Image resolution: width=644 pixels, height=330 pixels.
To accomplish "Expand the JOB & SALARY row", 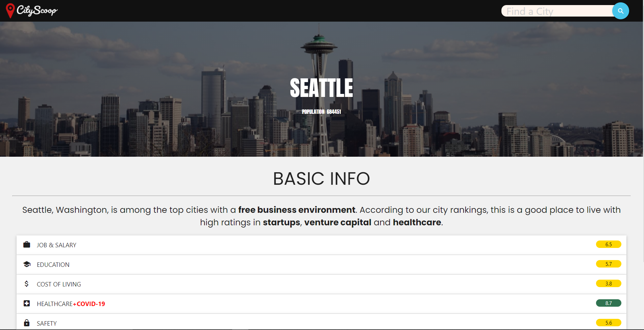I will (x=321, y=245).
